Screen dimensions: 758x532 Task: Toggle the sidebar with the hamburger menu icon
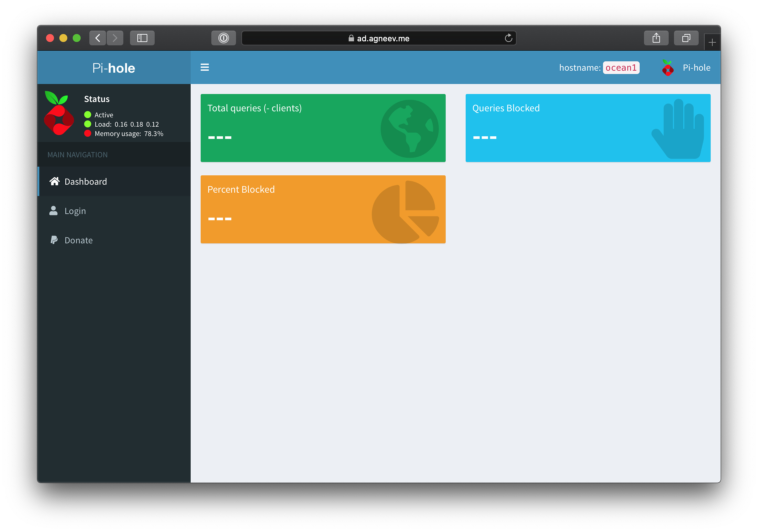pyautogui.click(x=204, y=67)
